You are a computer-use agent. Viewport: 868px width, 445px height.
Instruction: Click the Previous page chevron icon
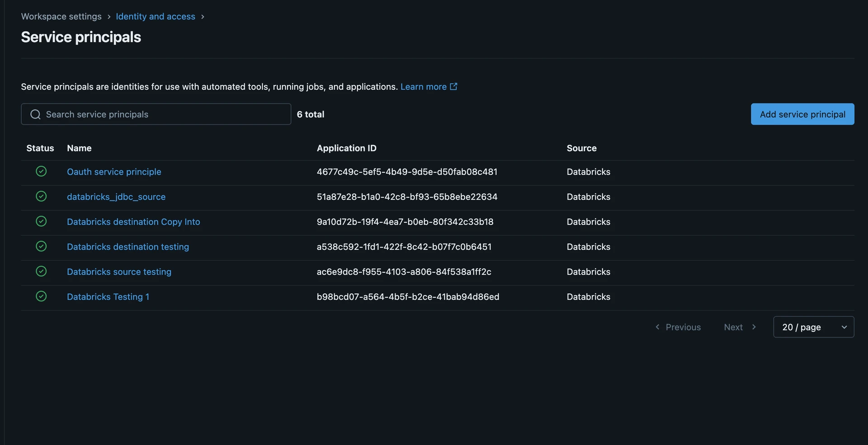coord(657,327)
